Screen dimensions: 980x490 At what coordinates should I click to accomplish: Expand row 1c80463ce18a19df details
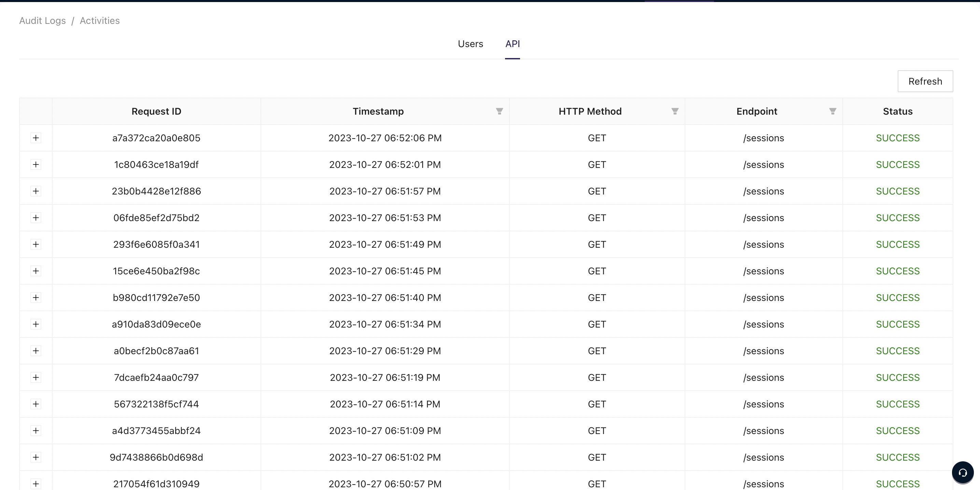point(36,164)
